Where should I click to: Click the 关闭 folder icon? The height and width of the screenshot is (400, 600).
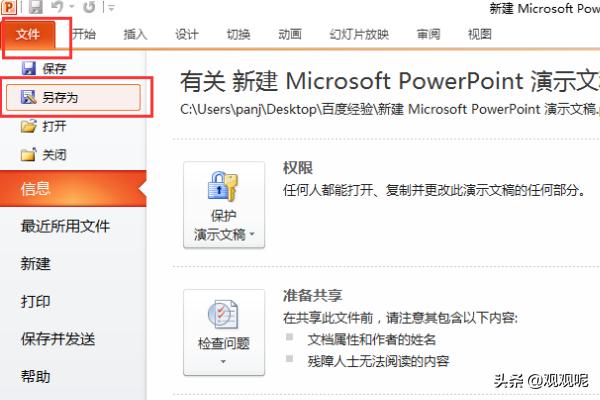point(29,155)
